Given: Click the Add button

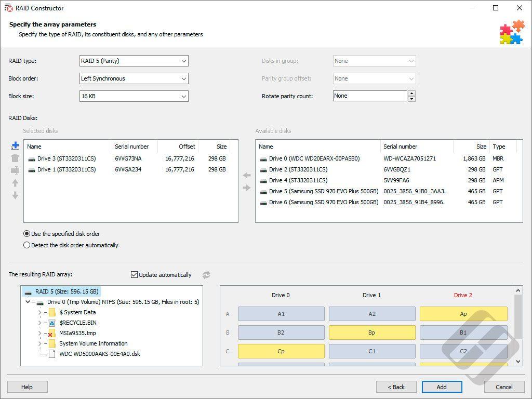Looking at the screenshot, I should coord(442,387).
